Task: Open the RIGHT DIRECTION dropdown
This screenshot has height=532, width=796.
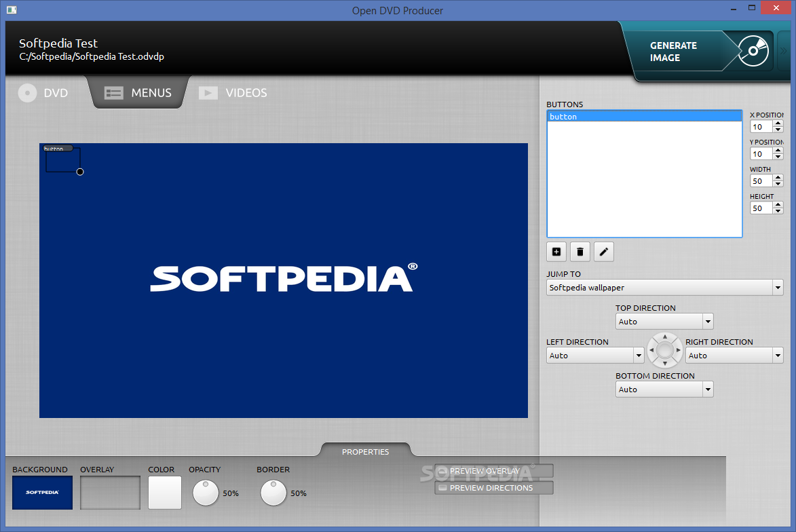Action: click(x=734, y=356)
